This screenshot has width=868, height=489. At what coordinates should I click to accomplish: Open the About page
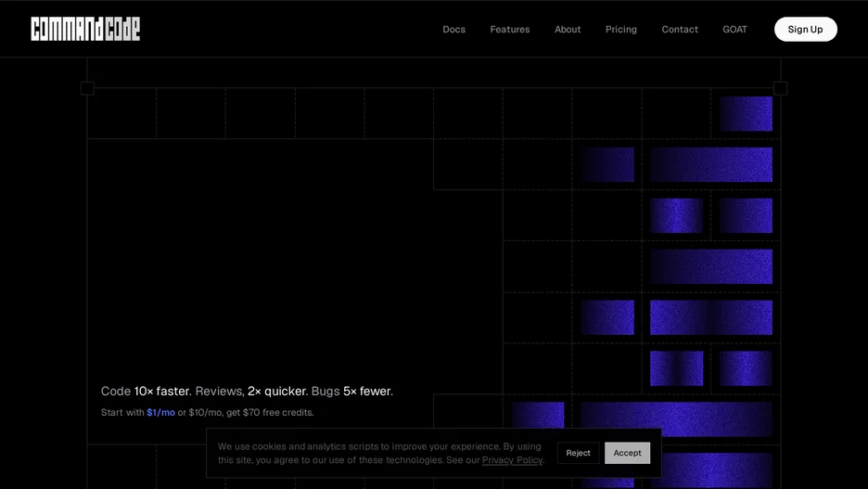point(568,30)
